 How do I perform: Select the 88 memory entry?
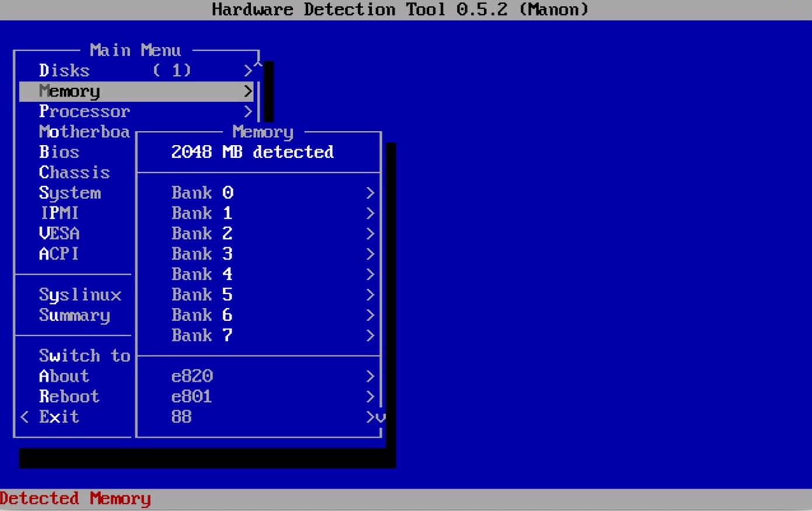coord(181,417)
